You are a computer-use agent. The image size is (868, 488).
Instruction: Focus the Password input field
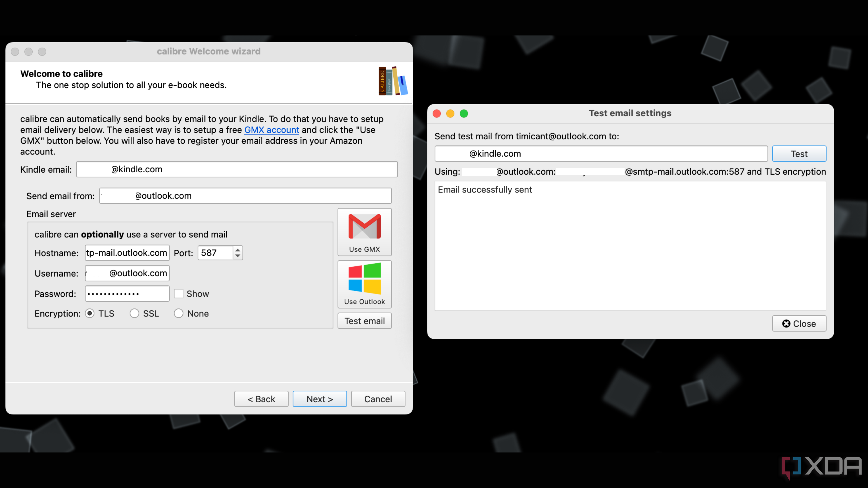click(x=127, y=294)
